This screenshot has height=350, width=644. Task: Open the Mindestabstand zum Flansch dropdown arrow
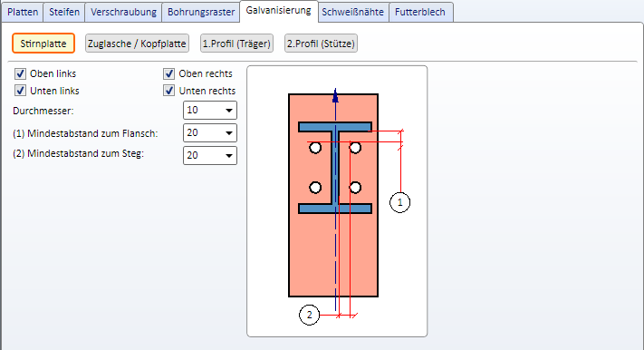229,133
